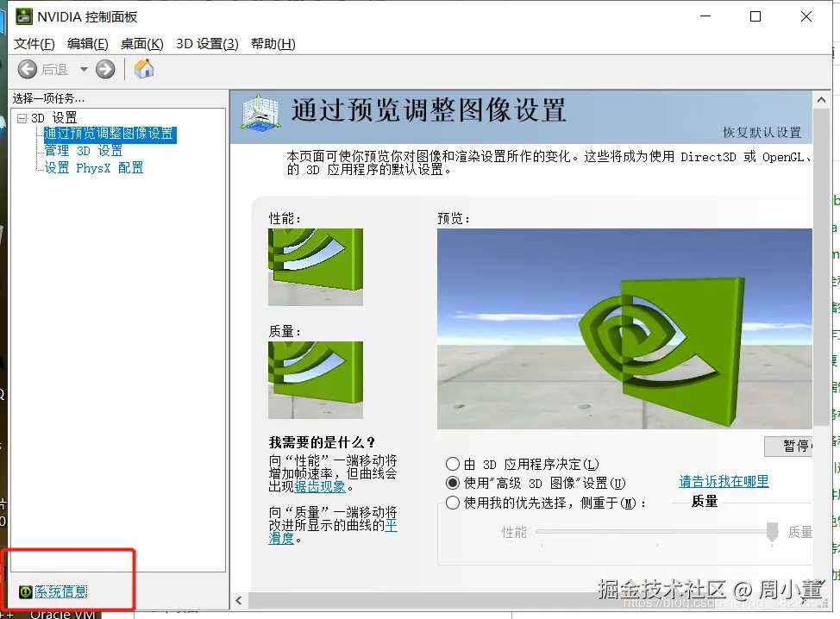Click the Forward arrow toolbar icon

[105, 69]
